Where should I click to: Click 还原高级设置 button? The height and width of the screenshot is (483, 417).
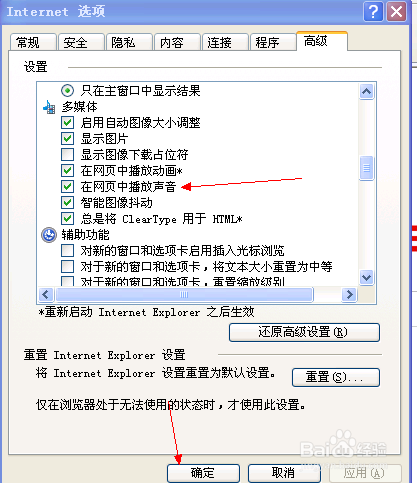point(304,332)
